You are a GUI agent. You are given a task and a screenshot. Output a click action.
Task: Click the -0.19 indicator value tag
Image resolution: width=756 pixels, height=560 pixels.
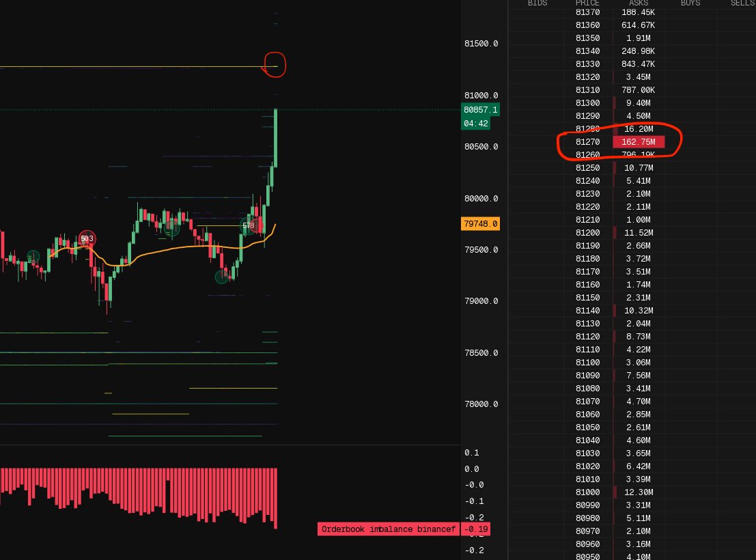[476, 529]
